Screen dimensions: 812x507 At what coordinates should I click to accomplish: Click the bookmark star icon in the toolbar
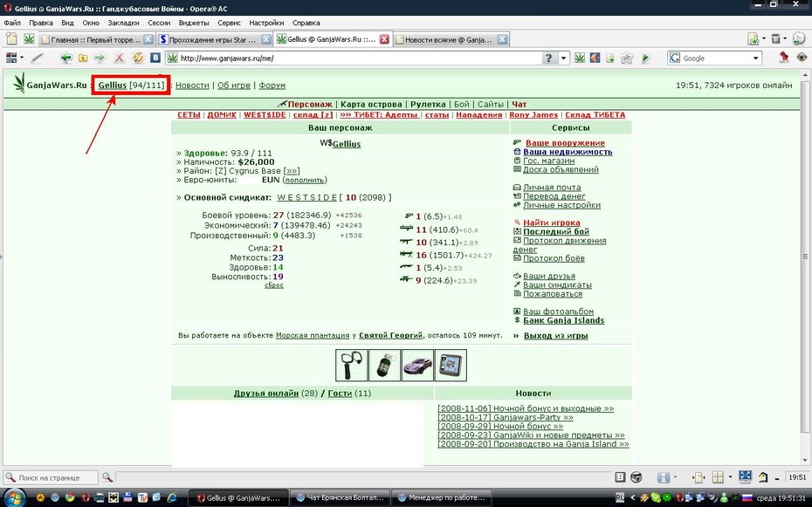coord(627,58)
